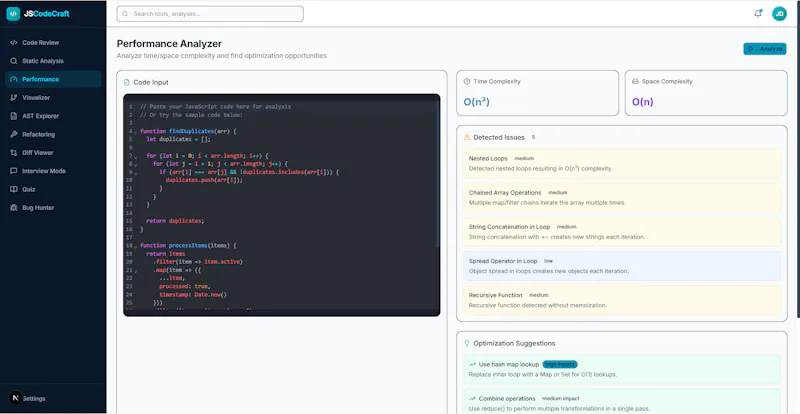Click the page scrollbar on the right edge
Viewport: 800px width, 414px height.
pos(797,158)
